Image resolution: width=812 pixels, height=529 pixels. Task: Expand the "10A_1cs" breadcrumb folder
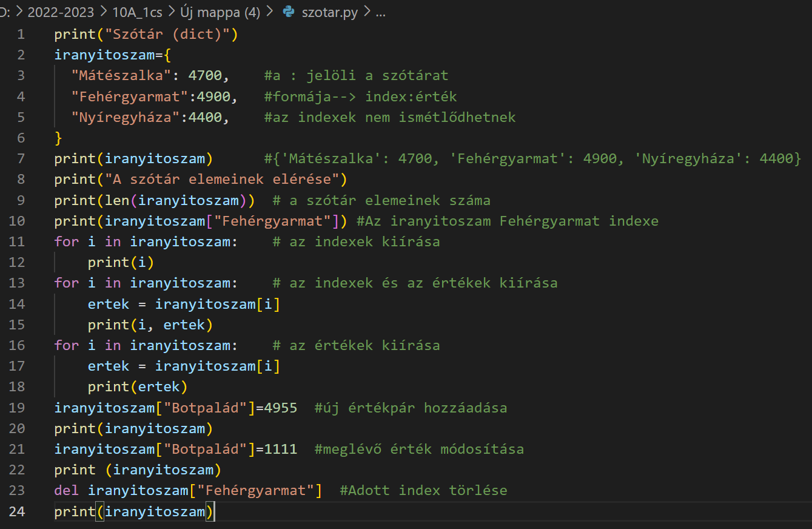pos(133,12)
